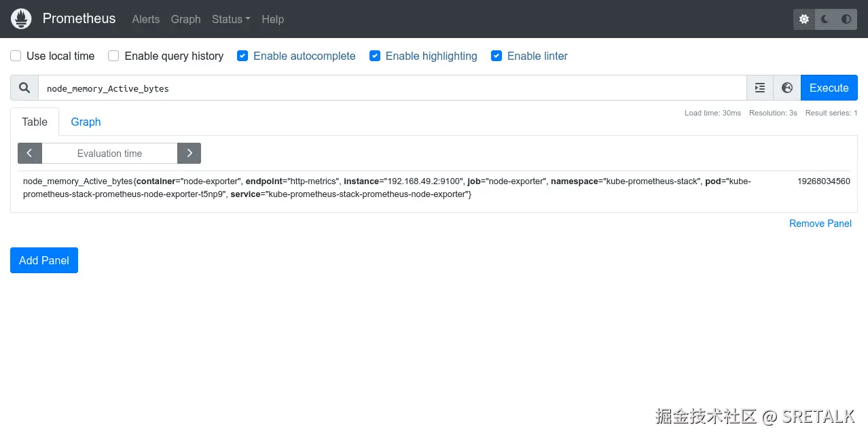The width and height of the screenshot is (868, 439).
Task: Click the result value 19268034560
Action: point(824,181)
